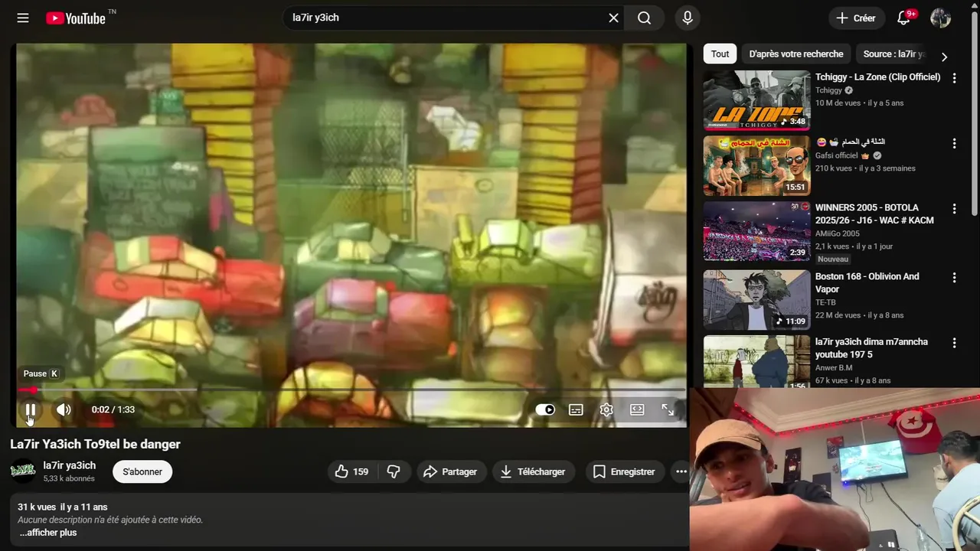The width and height of the screenshot is (980, 551).
Task: Open options for Boston 168 video
Action: [x=954, y=278]
